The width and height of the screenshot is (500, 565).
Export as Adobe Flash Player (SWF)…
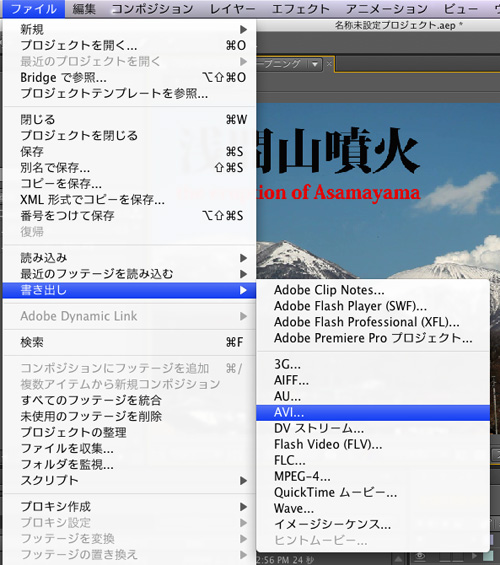(373, 306)
